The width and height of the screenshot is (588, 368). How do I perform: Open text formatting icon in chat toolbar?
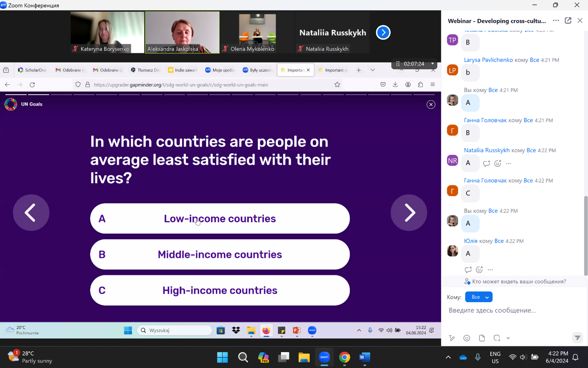point(452,338)
